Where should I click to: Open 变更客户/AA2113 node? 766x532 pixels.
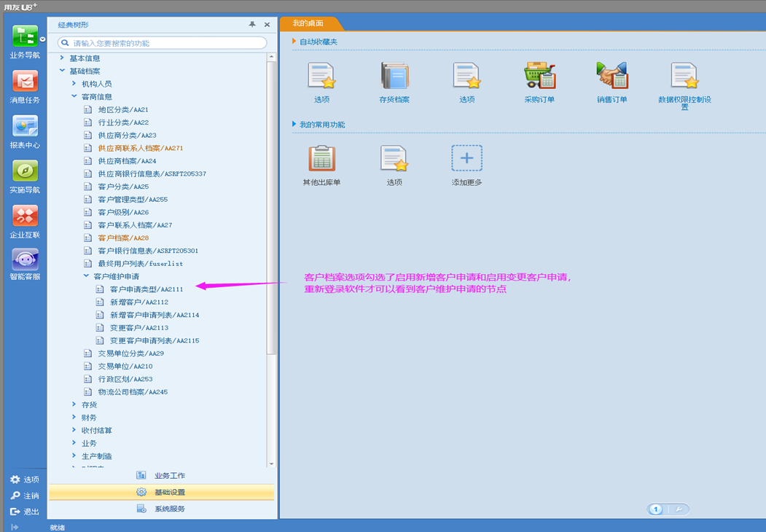[138, 327]
